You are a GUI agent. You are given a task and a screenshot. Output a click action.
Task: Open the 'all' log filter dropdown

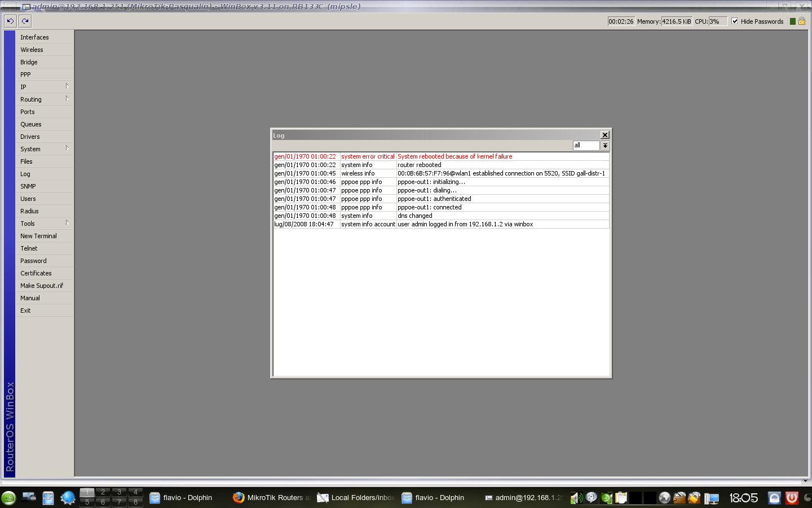pos(605,146)
